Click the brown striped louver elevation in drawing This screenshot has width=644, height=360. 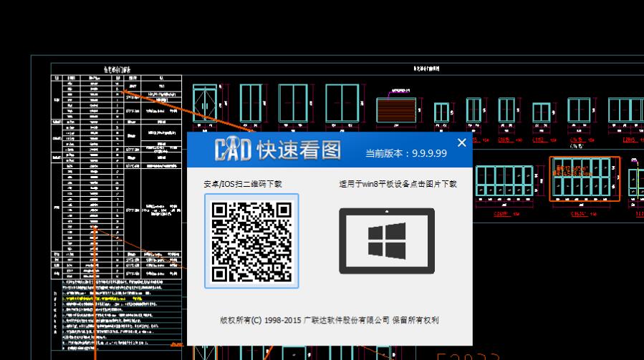[396, 110]
